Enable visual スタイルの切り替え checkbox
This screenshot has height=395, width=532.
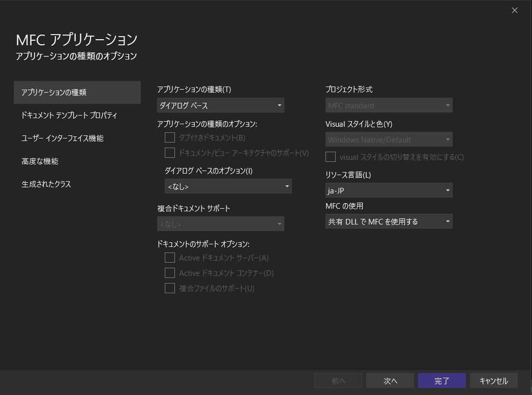(x=331, y=157)
